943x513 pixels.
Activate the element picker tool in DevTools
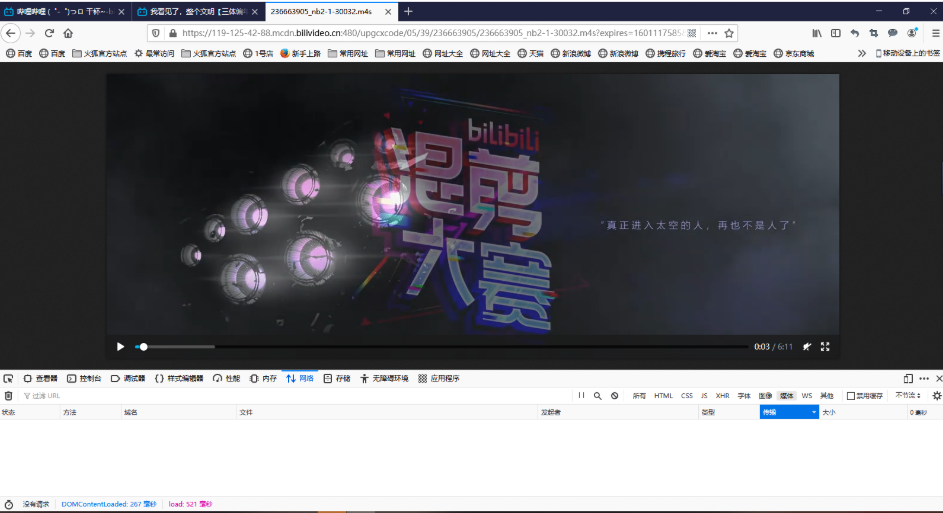(x=8, y=378)
